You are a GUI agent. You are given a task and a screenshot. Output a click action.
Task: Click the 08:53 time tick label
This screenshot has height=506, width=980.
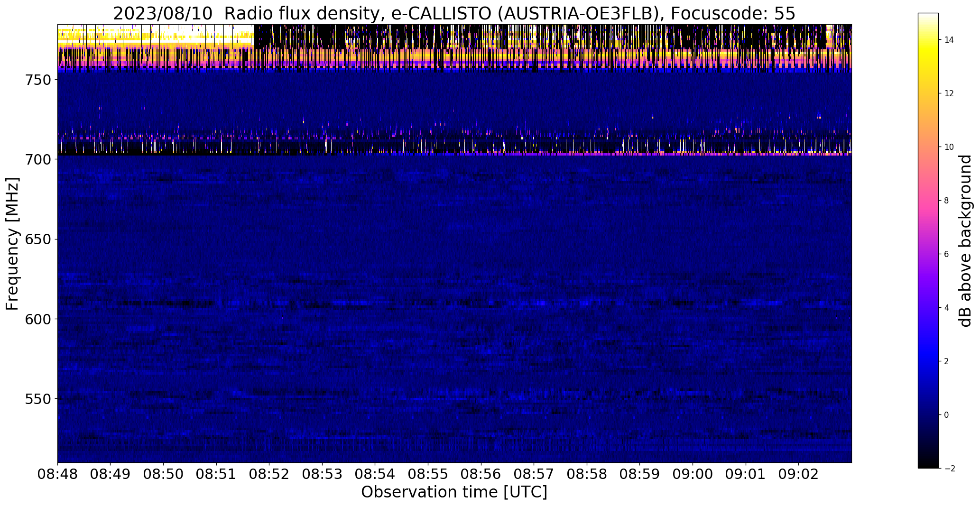point(322,475)
